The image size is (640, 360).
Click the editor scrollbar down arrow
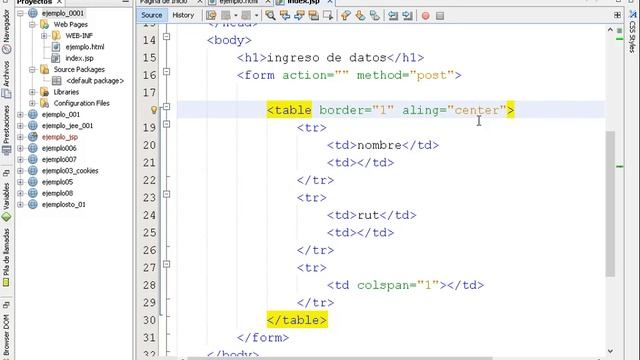(x=610, y=351)
